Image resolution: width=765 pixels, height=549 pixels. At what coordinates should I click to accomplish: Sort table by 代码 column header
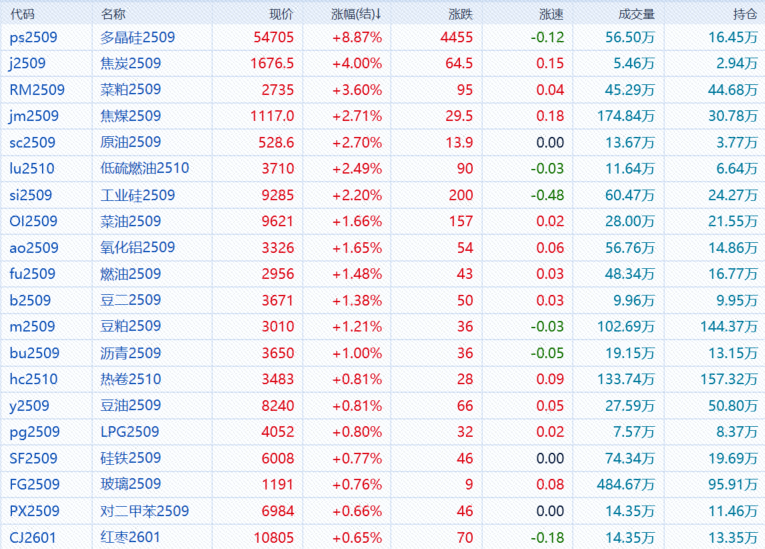coord(22,15)
